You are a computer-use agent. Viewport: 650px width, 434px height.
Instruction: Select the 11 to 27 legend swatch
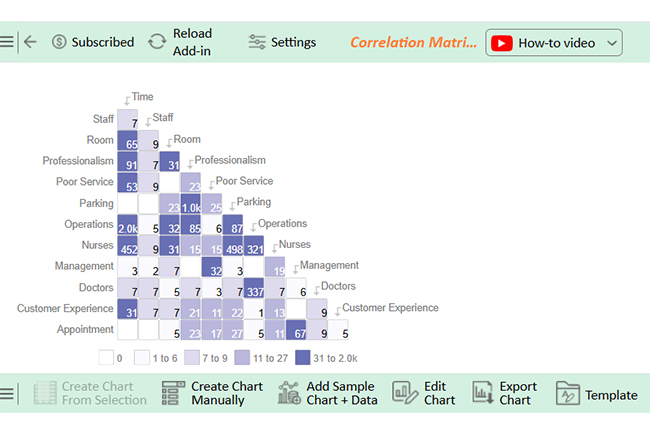[242, 358]
